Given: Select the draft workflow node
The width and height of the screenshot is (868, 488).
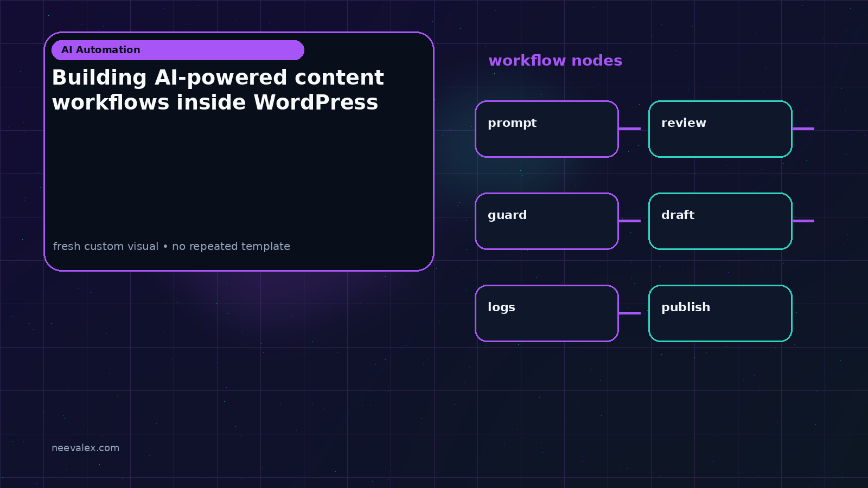Looking at the screenshot, I should pyautogui.click(x=720, y=221).
